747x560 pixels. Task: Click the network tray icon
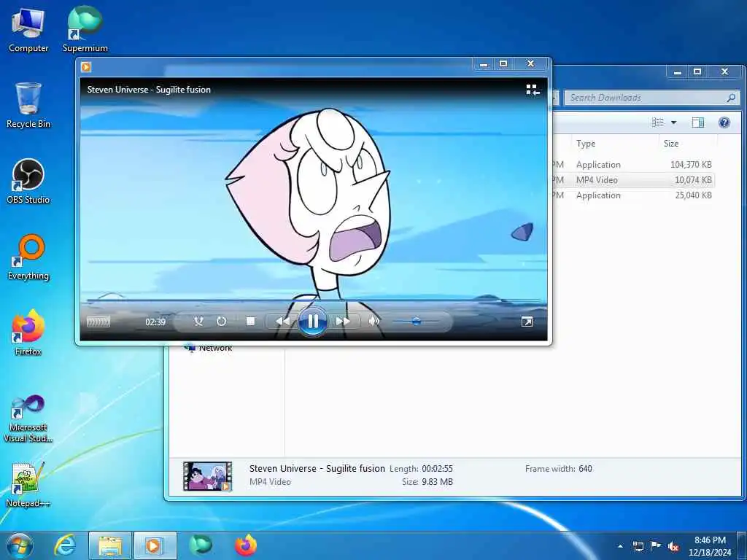pos(638,546)
